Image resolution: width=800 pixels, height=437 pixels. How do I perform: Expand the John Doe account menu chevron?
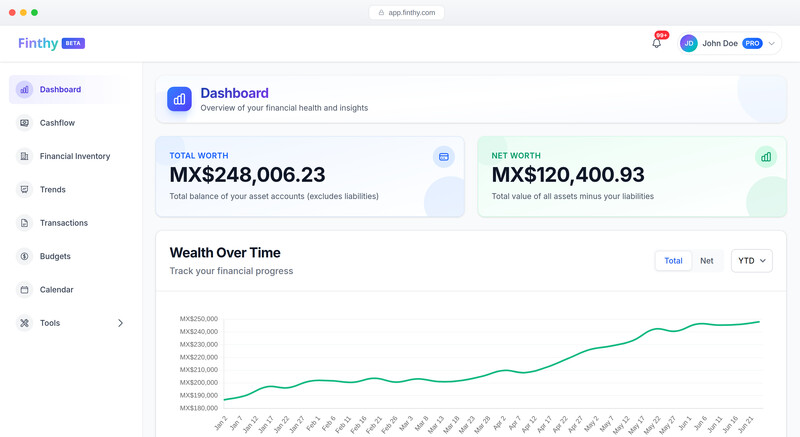[771, 43]
